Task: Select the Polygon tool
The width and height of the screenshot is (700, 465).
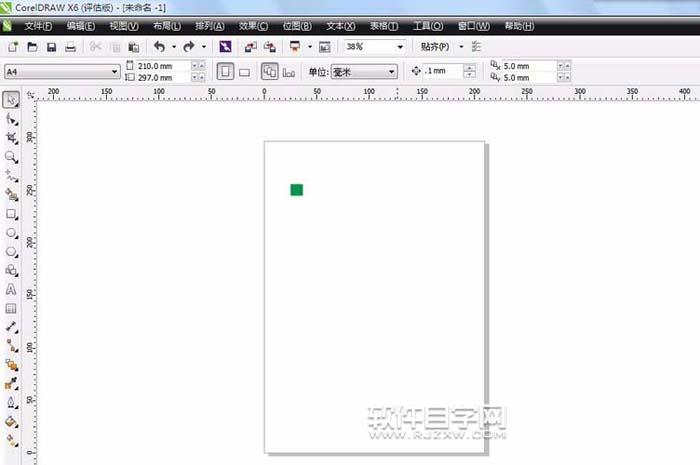Action: point(12,252)
